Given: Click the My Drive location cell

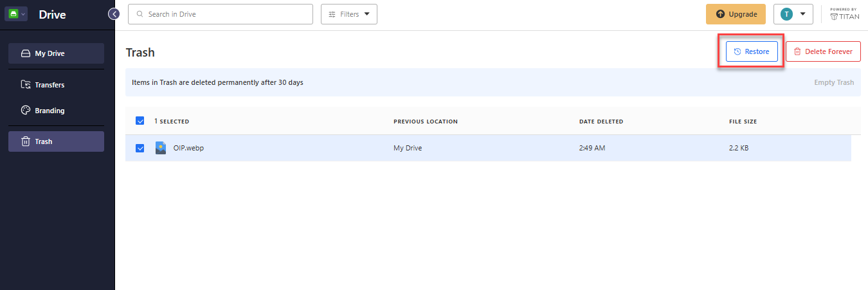Looking at the screenshot, I should pyautogui.click(x=408, y=148).
